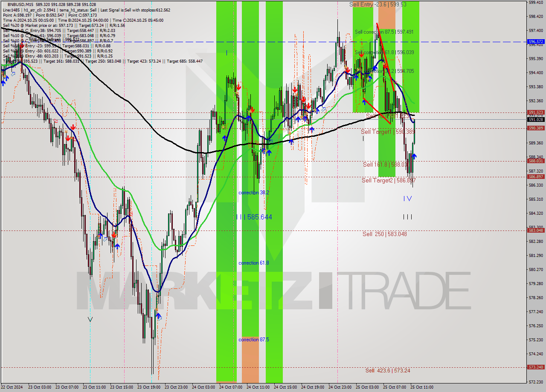Click the blue 'correction 61.8' label
This screenshot has width=546, height=392.
pos(254,263)
